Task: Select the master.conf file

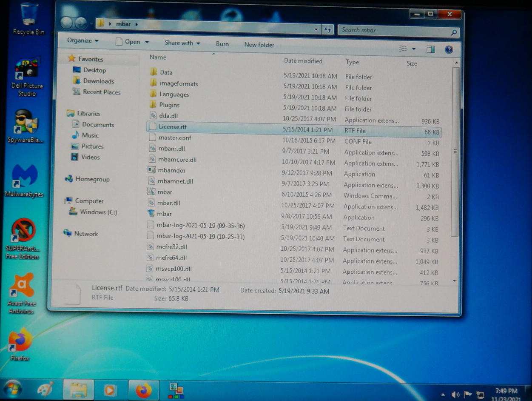Action: [170, 137]
